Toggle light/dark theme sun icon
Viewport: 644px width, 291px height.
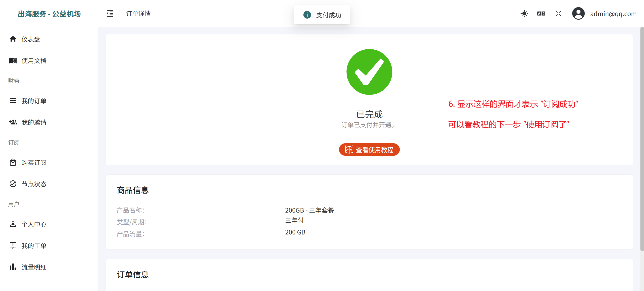click(524, 13)
